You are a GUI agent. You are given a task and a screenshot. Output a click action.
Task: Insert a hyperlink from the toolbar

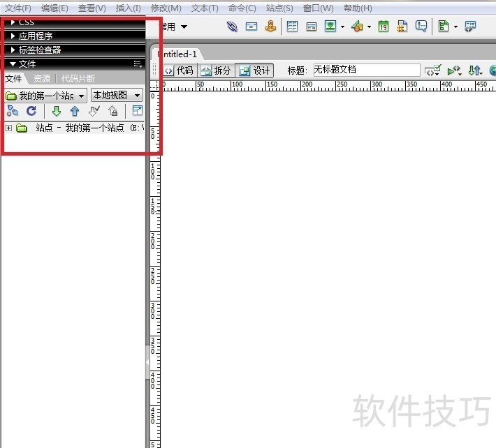pyautogui.click(x=233, y=27)
